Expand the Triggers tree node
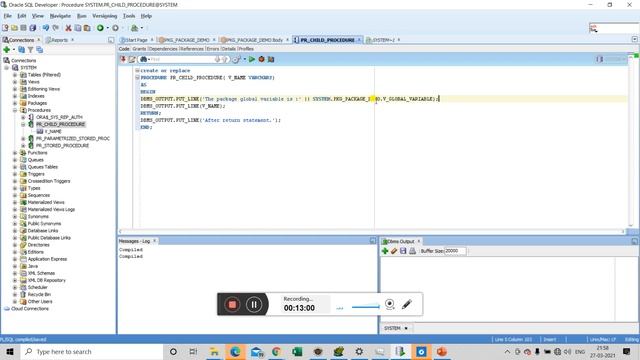Viewport: 640px width, 360px height. (x=15, y=174)
